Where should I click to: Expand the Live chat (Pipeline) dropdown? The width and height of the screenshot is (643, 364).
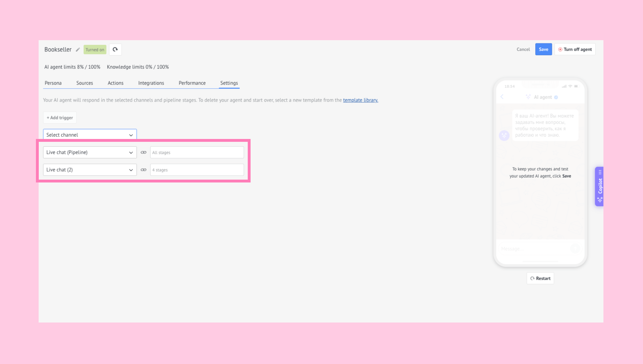(x=90, y=152)
